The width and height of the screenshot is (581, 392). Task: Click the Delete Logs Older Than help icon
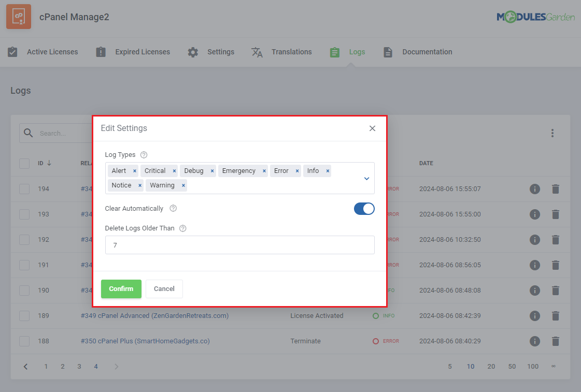[182, 228]
